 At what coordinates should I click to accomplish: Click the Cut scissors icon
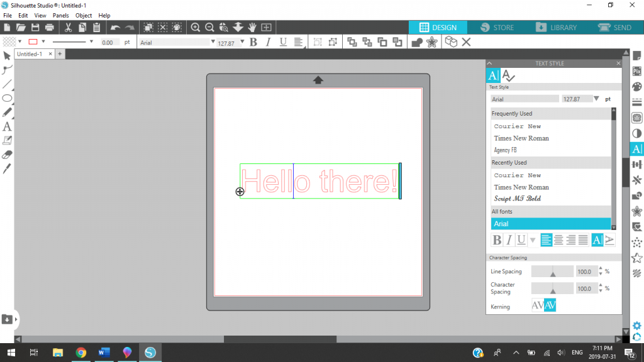point(68,28)
